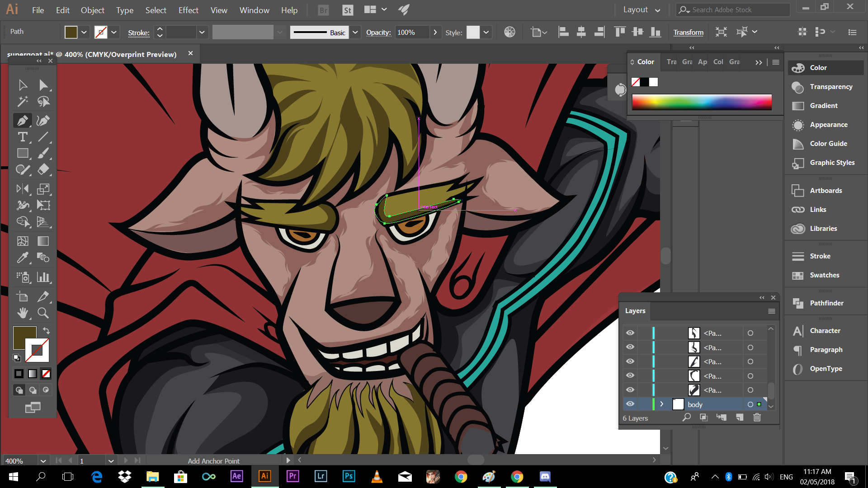Select the Scale tool
The height and width of the screenshot is (488, 868).
tap(43, 189)
